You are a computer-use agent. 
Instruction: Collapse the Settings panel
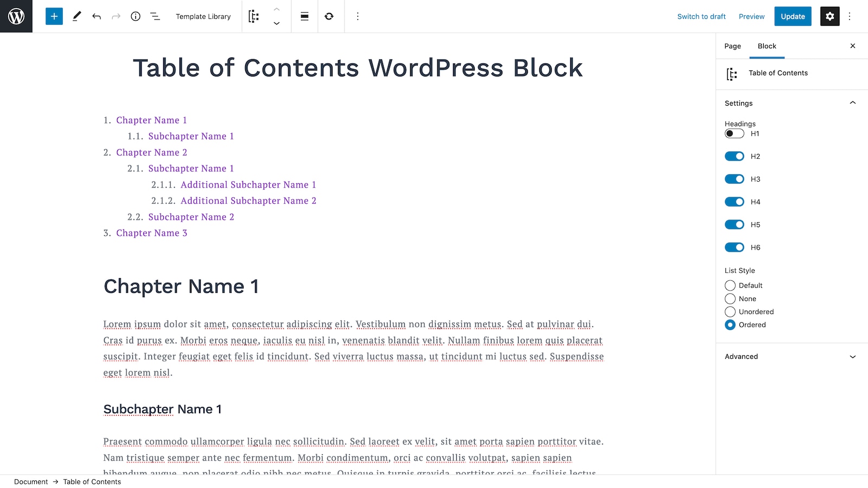tap(792, 103)
